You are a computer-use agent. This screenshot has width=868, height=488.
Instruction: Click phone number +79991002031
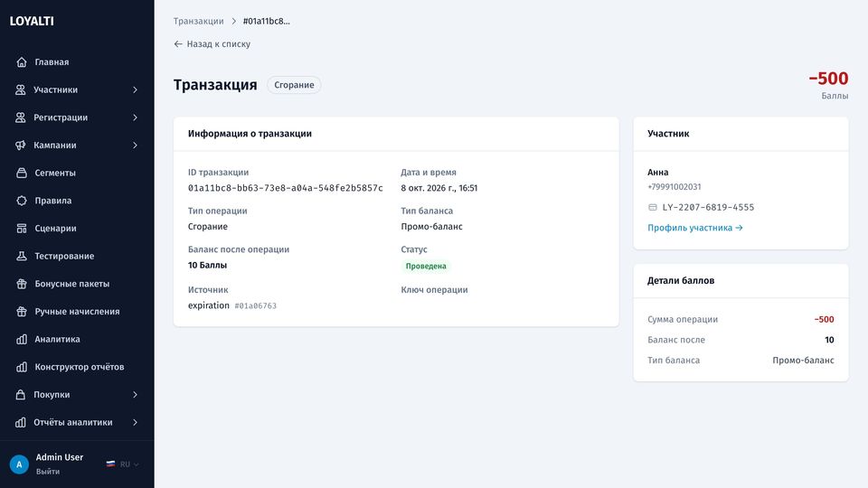(675, 187)
